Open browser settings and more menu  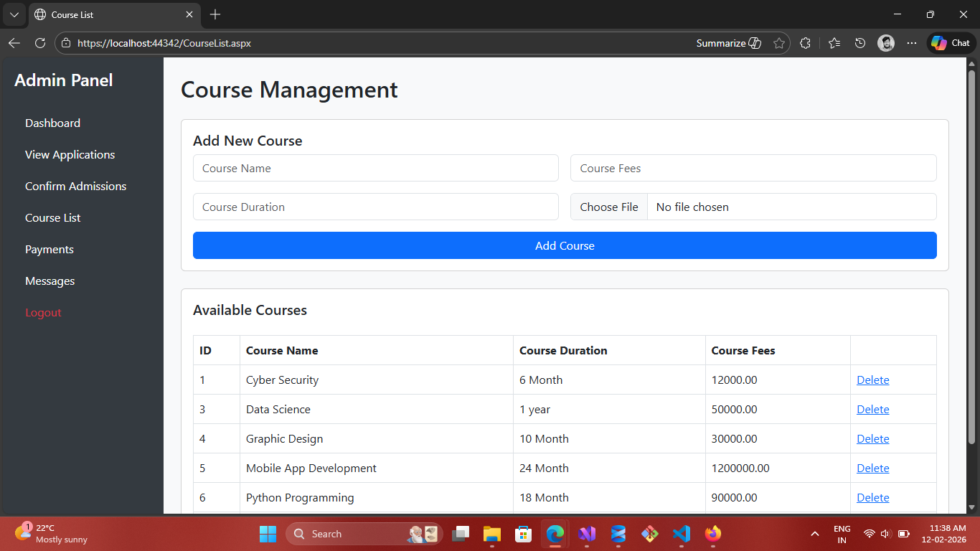[x=912, y=43]
